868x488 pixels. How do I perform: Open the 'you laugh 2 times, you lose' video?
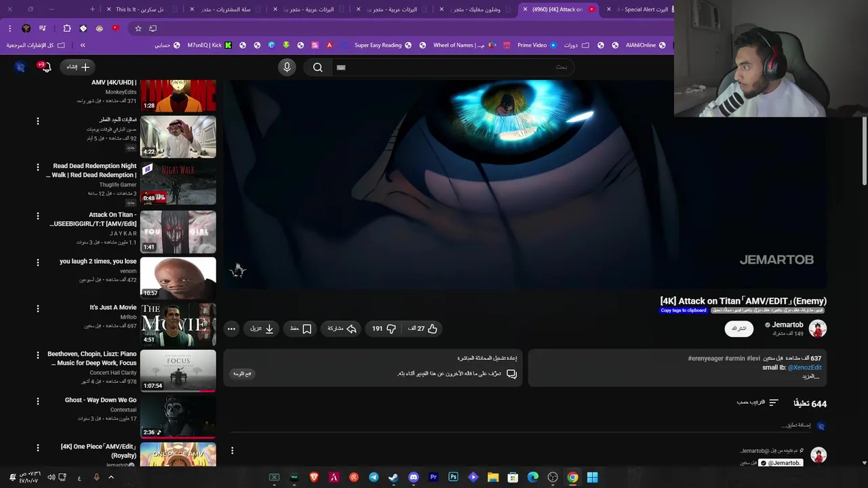click(x=98, y=262)
